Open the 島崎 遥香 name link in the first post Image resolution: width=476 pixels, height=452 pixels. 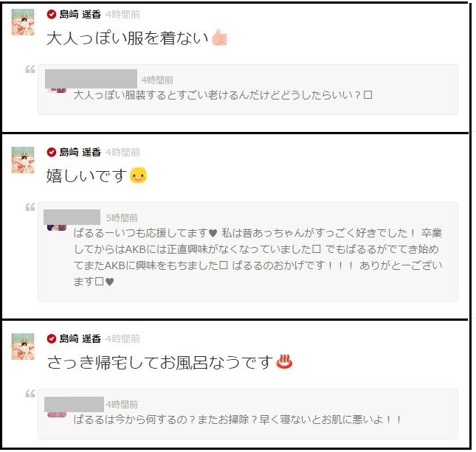(80, 14)
